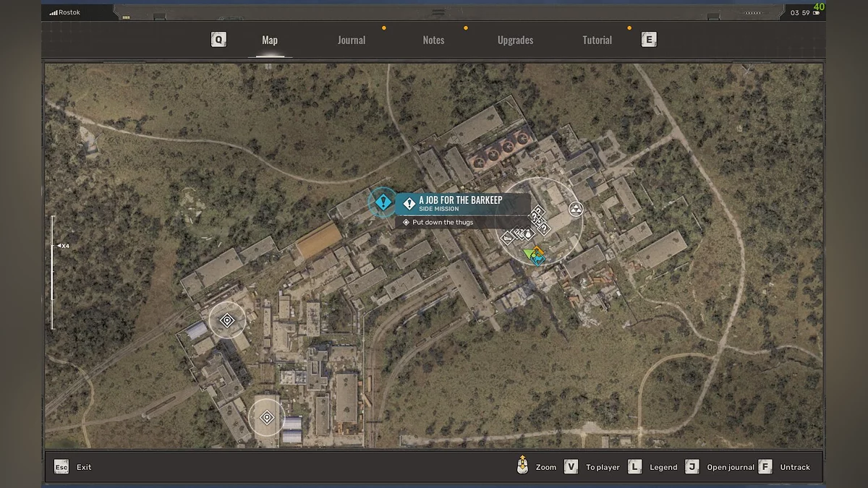Click the J key icon

click(692, 467)
